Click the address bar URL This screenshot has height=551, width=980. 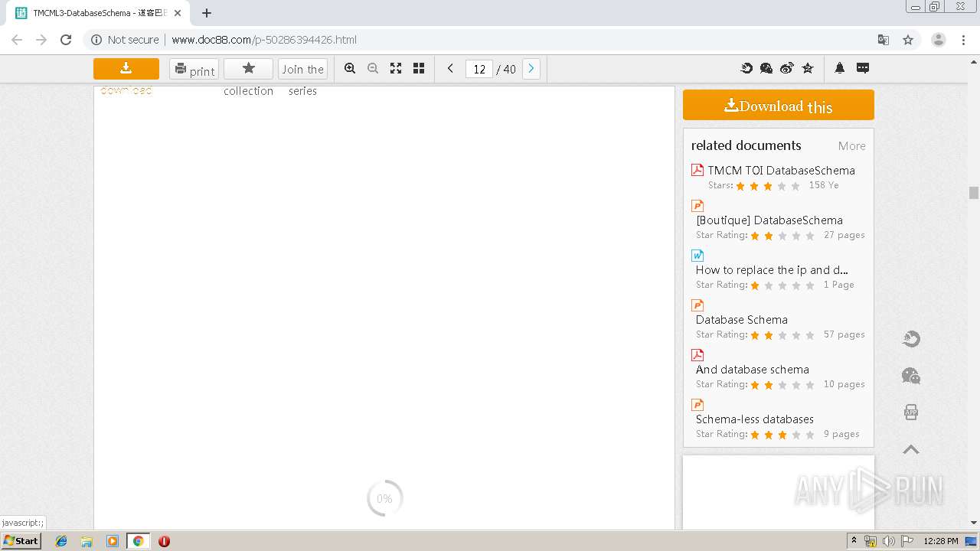point(264,40)
